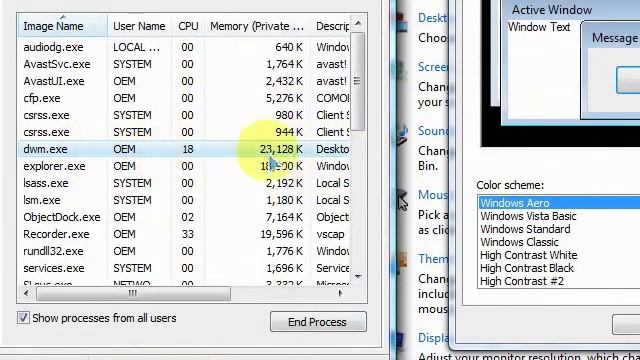Click the process list scroll up arrow

tap(358, 23)
